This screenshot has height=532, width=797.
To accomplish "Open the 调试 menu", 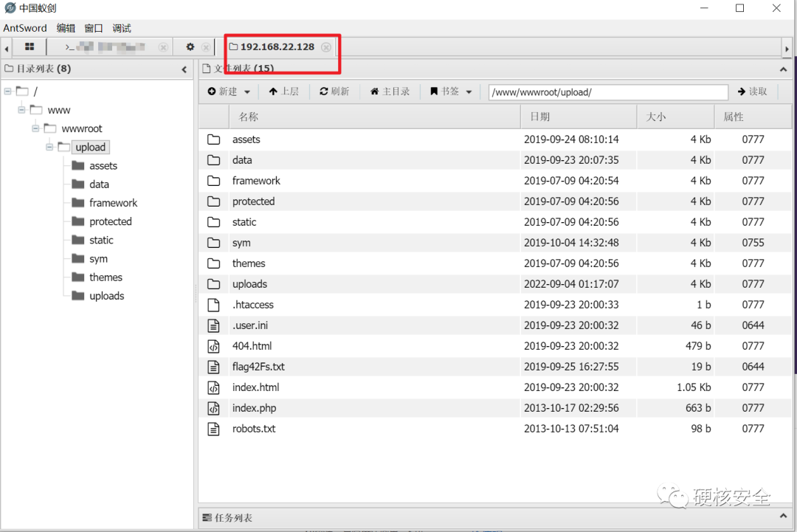I will pyautogui.click(x=122, y=28).
